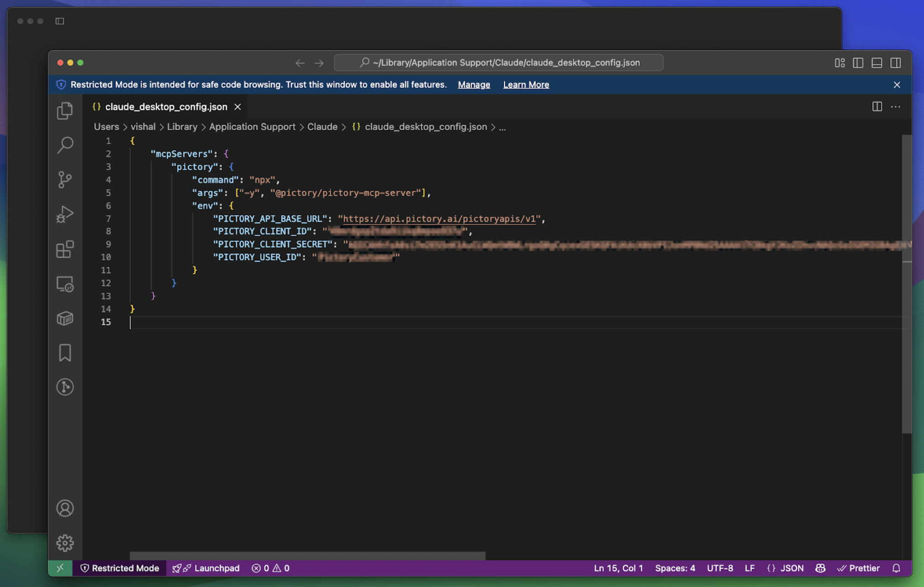Open the Accounts menu in the activity bar

[x=65, y=508]
